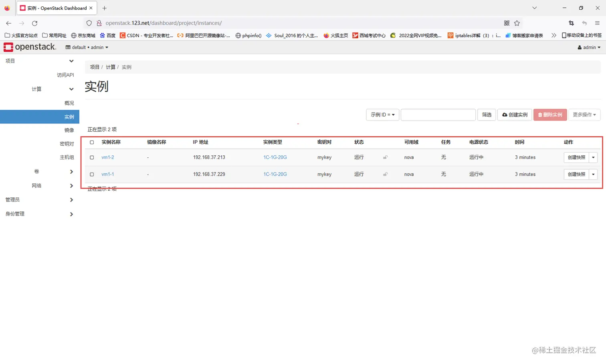Select the vm1-1 instance checkbox
Viewport: 606px width, 364px height.
(x=92, y=174)
